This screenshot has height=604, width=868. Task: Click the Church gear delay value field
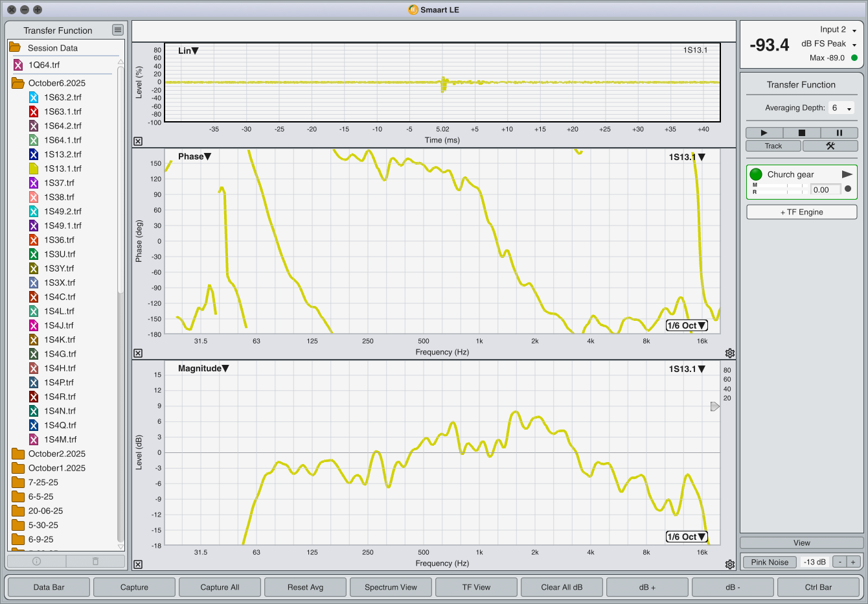(825, 190)
